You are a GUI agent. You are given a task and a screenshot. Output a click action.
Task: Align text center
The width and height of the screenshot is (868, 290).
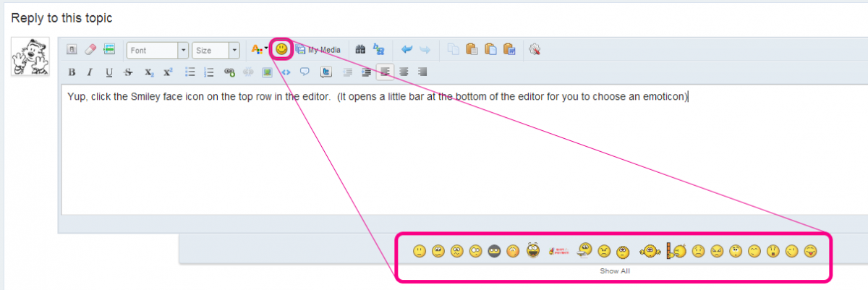point(404,72)
